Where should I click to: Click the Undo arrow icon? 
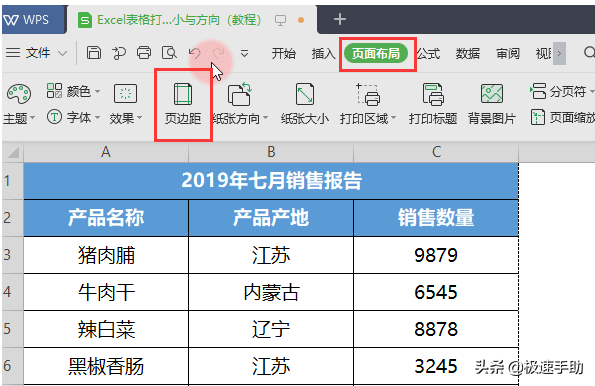[195, 54]
